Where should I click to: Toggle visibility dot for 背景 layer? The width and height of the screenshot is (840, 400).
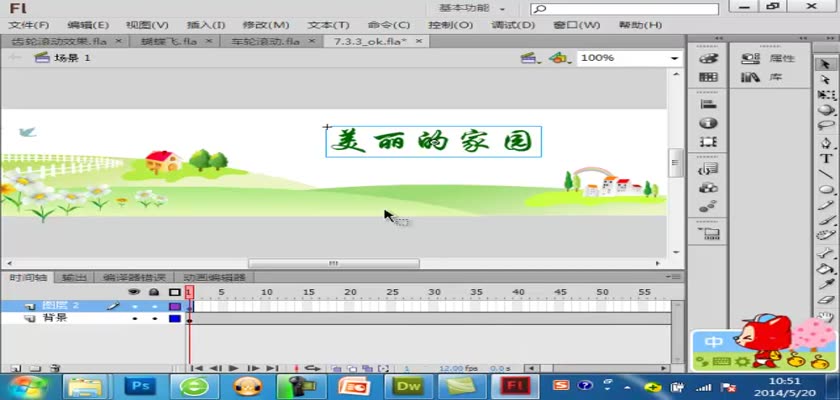point(134,318)
